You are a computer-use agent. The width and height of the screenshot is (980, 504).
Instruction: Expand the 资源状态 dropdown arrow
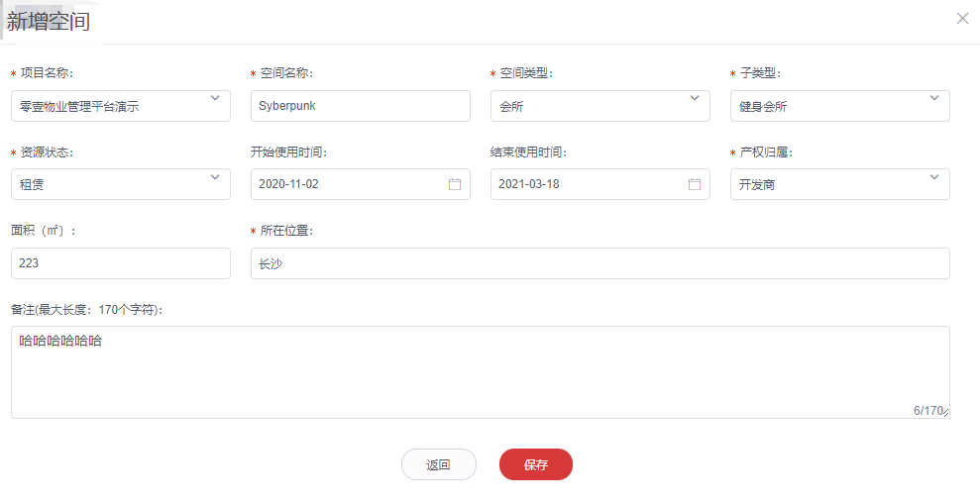(215, 177)
